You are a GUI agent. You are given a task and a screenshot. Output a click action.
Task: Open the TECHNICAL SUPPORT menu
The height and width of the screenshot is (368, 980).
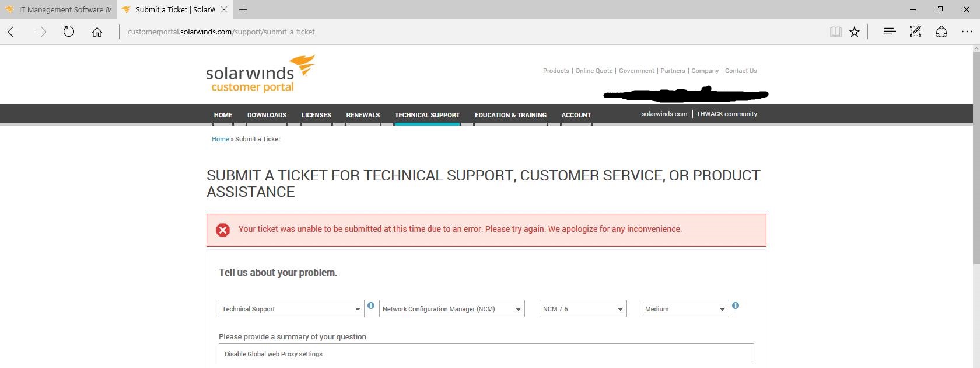coord(427,115)
